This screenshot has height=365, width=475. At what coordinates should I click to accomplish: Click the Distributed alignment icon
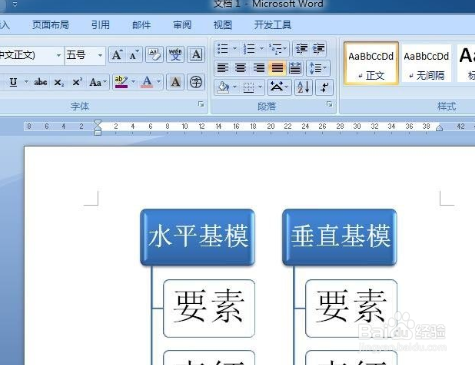[x=295, y=68]
